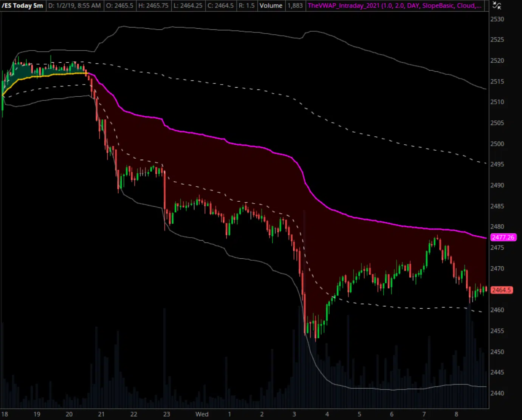Click the 2480 price axis label
522x420 pixels.
click(x=497, y=227)
